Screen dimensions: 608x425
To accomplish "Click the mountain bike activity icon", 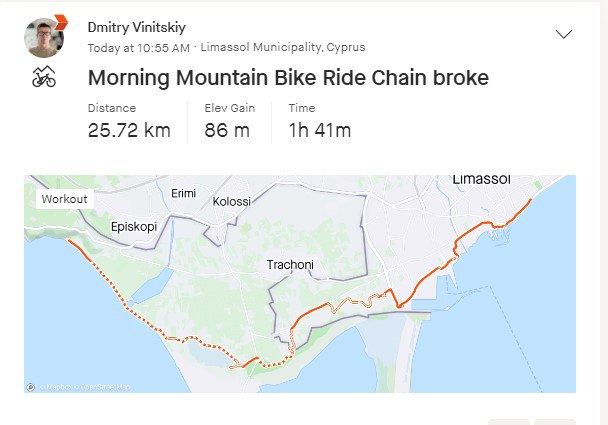I will [x=44, y=77].
